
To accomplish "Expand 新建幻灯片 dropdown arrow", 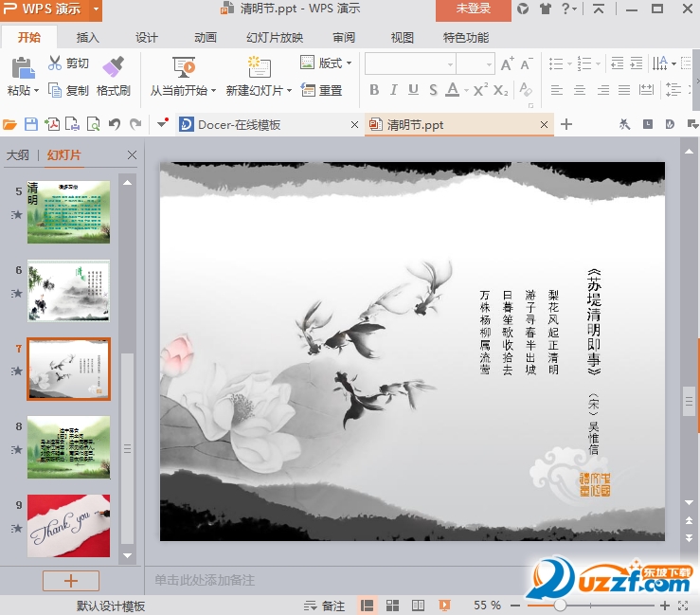I will tap(289, 91).
